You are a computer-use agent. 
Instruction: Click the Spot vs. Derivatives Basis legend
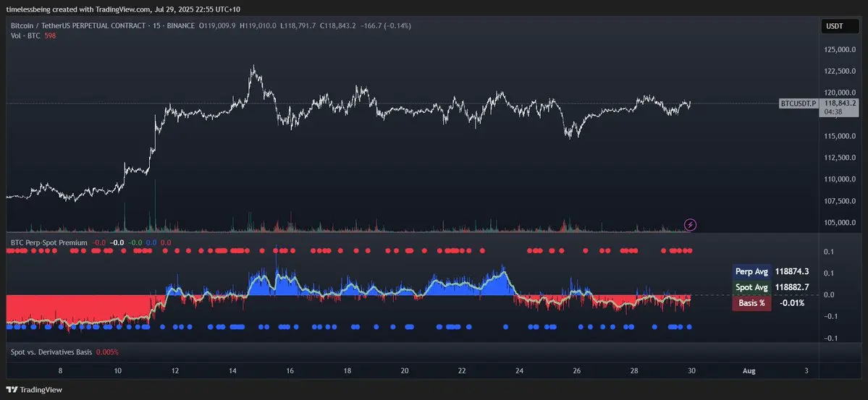click(51, 352)
